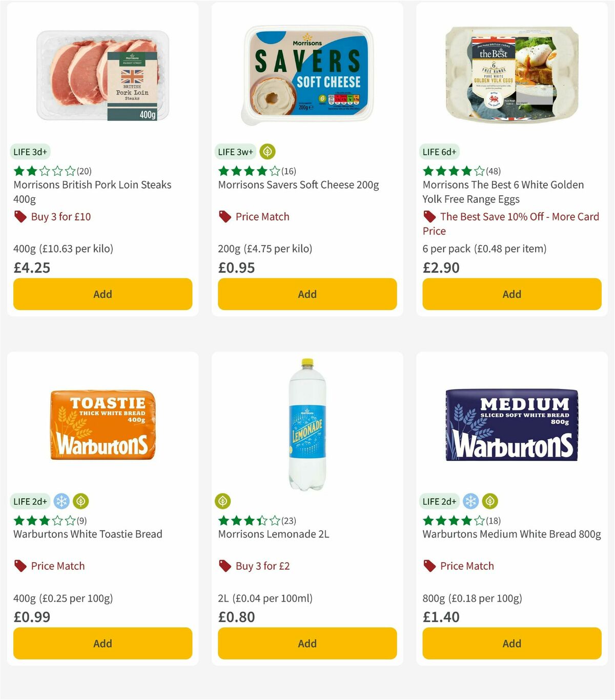615x700 pixels.
Task: Click the leaf icon on Warburtons Medium White Bread
Action: pos(490,501)
